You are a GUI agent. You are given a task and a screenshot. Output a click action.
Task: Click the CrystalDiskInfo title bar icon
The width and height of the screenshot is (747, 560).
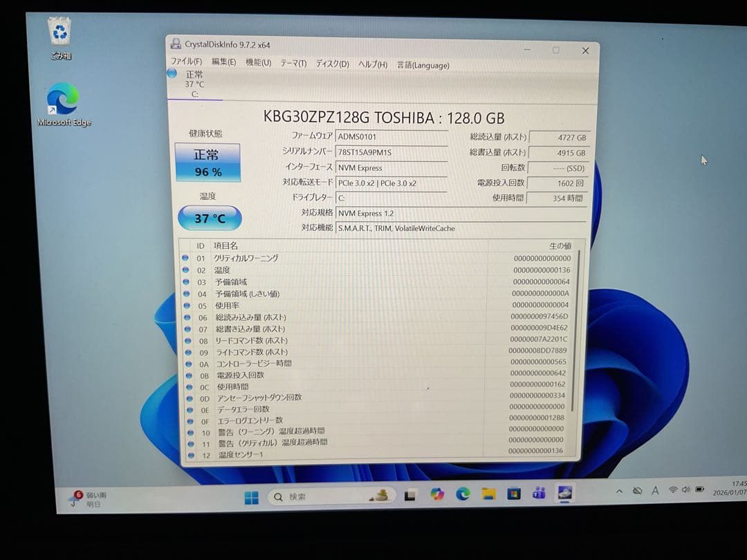(x=176, y=44)
